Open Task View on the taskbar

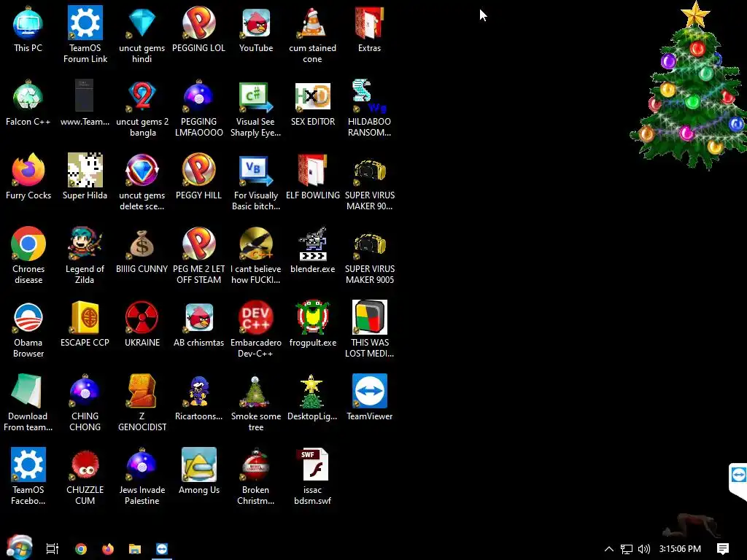[52, 548]
